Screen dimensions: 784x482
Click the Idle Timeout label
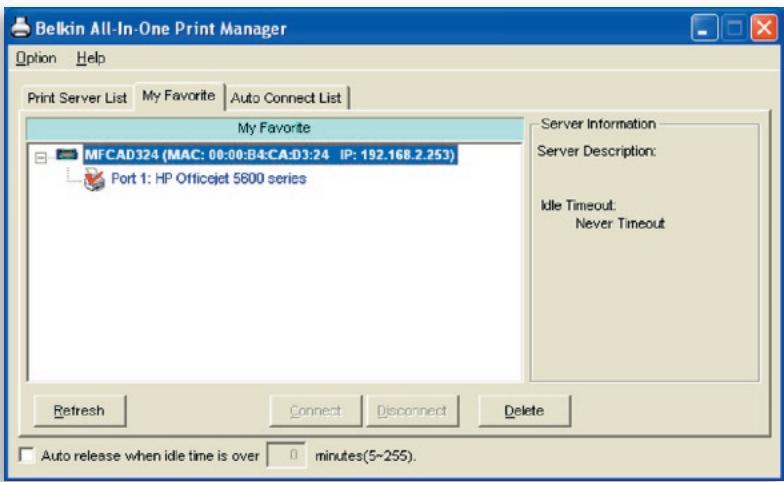(x=578, y=205)
